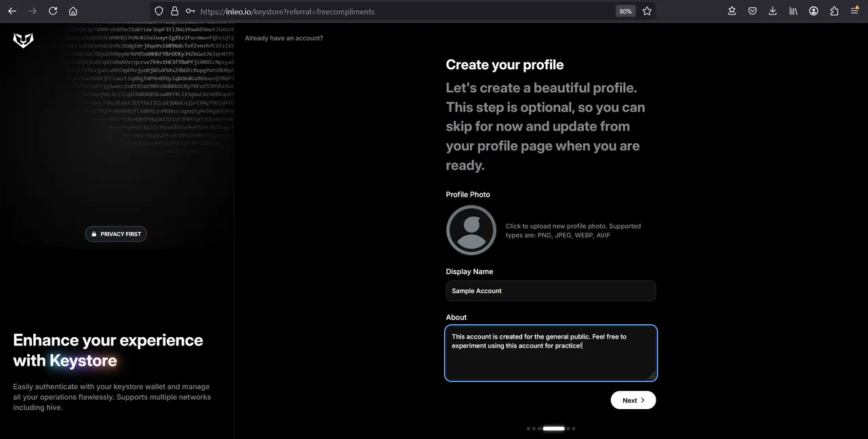Open the extensions puzzle-piece menu

pyautogui.click(x=834, y=11)
